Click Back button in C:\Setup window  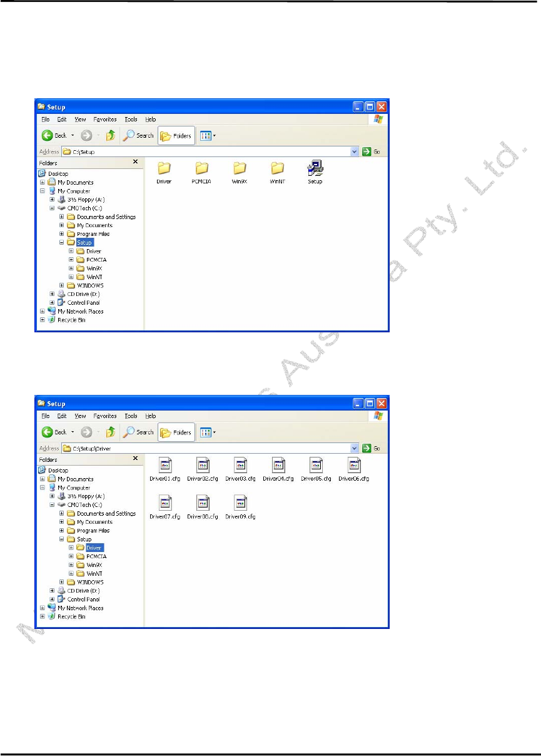click(x=54, y=135)
